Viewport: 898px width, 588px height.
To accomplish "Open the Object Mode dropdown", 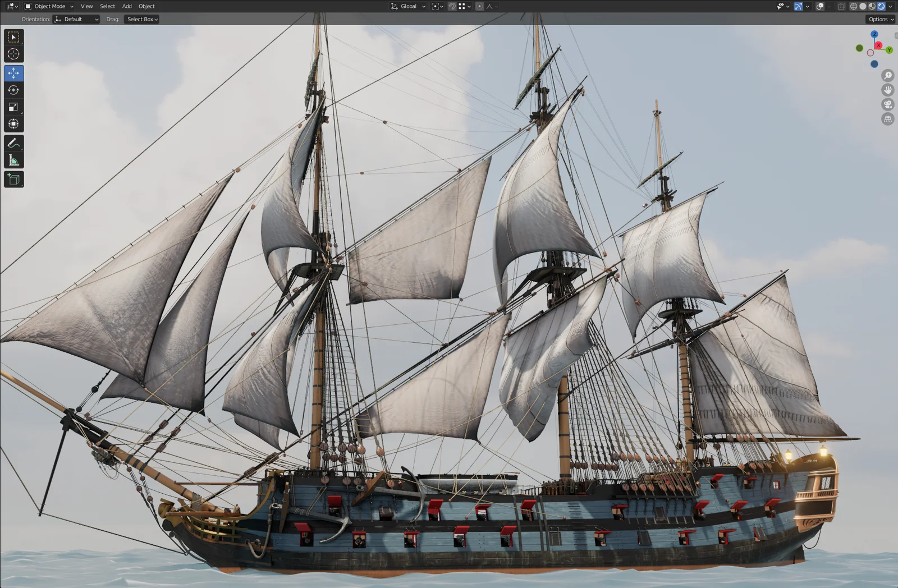I will [49, 6].
